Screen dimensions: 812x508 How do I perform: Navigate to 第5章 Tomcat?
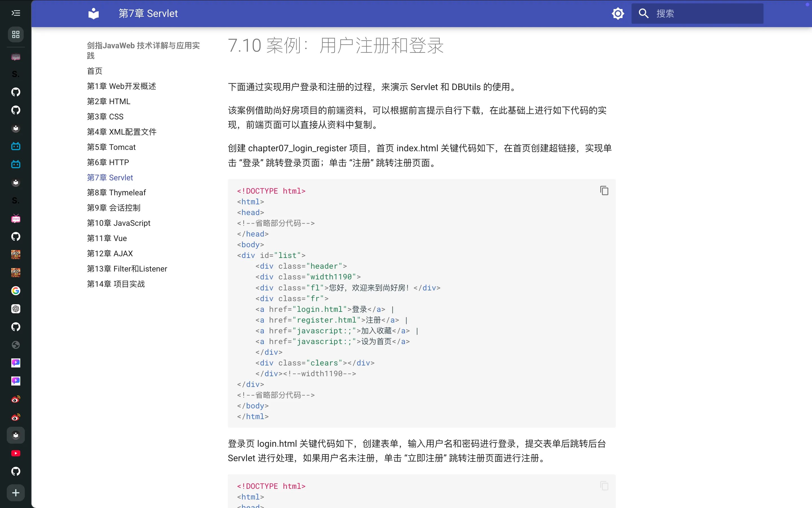click(x=111, y=147)
